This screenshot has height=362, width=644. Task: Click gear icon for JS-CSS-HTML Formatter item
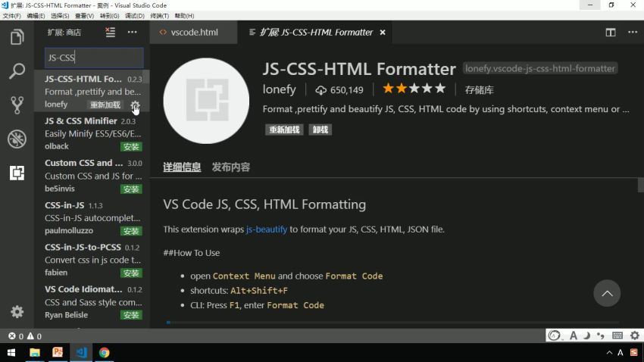tap(135, 105)
